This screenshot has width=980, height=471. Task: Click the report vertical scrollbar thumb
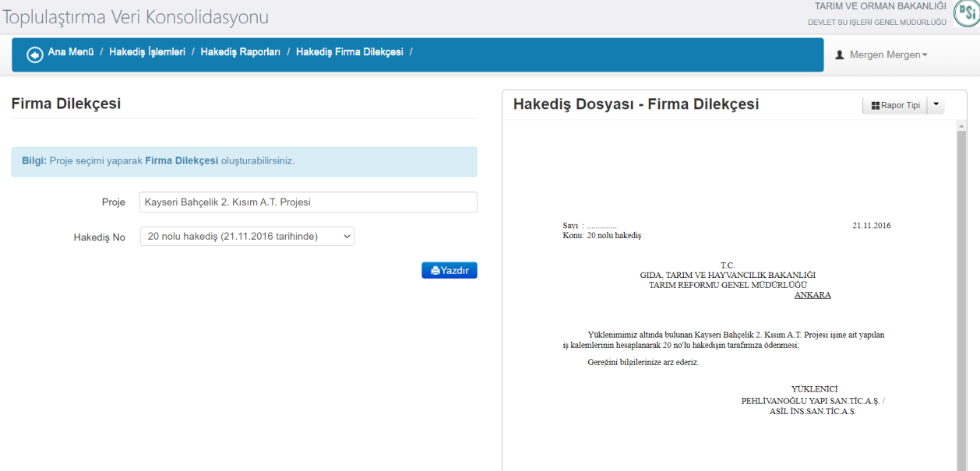(961, 296)
